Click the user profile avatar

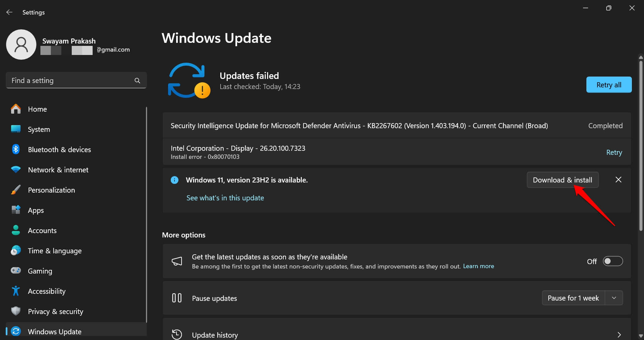[x=21, y=45]
